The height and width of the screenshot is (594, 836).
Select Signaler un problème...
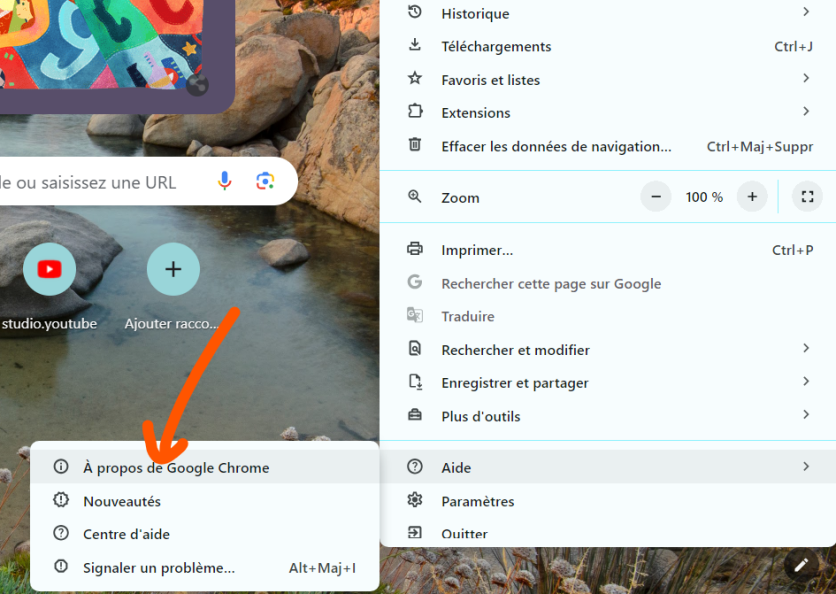pyautogui.click(x=205, y=567)
